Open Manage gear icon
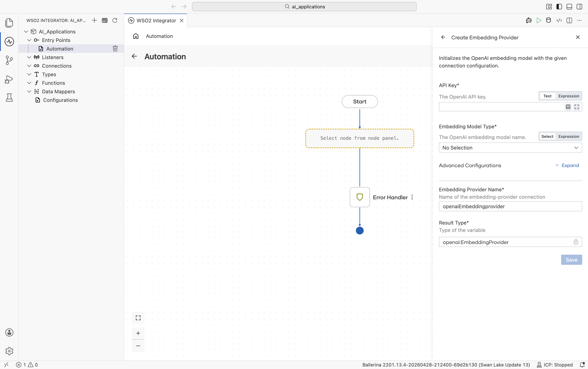This screenshot has width=588, height=369. pyautogui.click(x=9, y=351)
